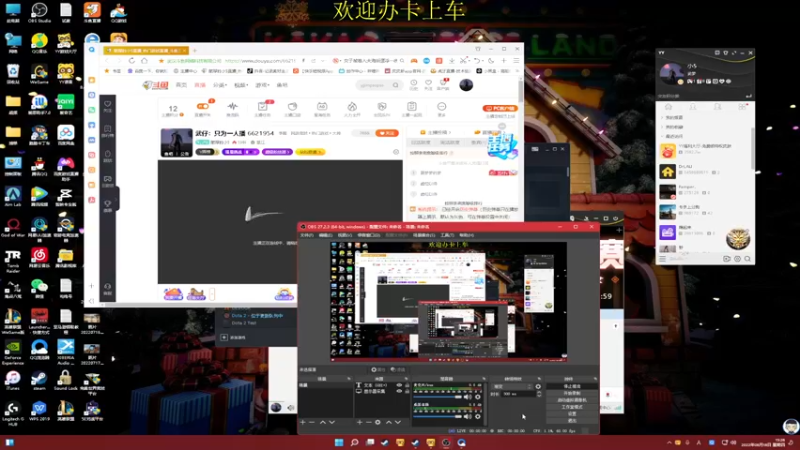Open browser downloads icon

(452, 61)
